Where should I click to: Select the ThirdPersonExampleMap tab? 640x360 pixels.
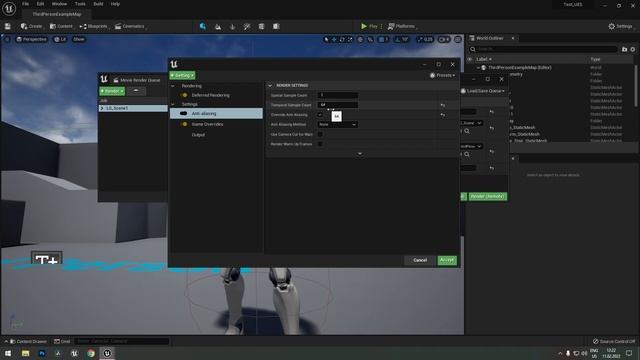(57, 14)
